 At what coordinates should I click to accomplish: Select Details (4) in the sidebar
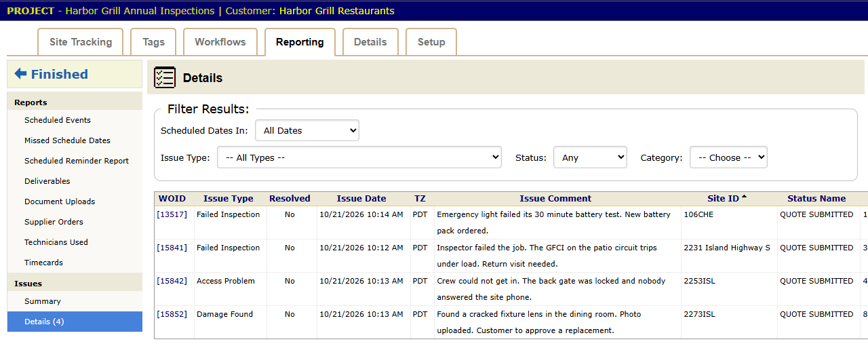[75, 322]
